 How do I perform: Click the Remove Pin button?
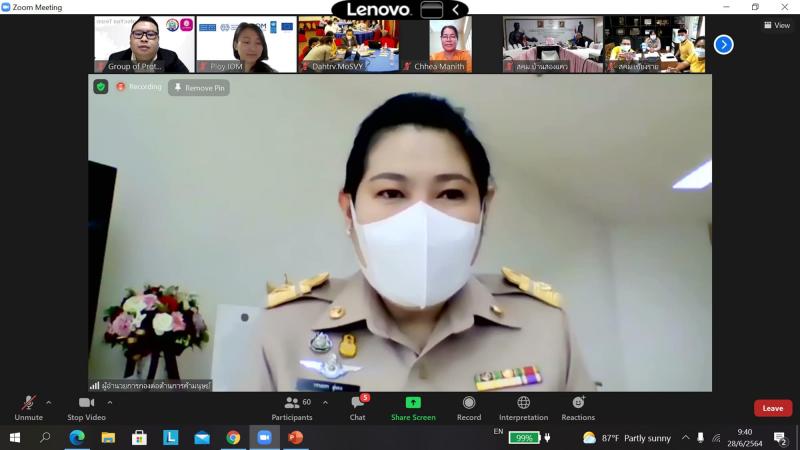(199, 88)
